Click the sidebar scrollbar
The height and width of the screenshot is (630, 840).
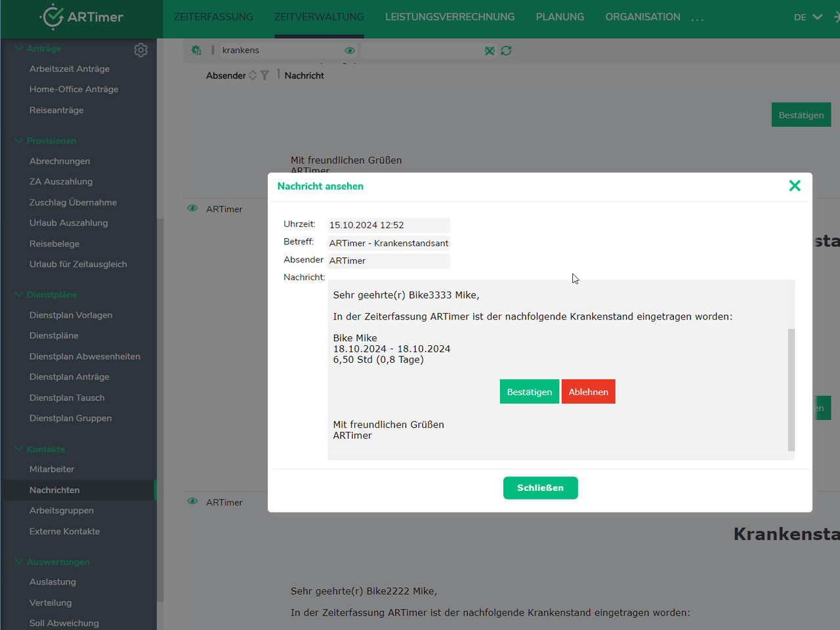pyautogui.click(x=160, y=410)
